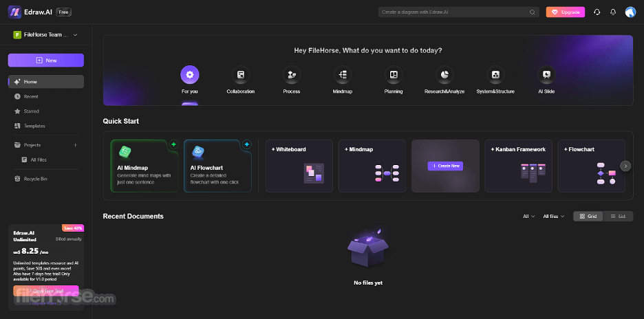The image size is (644, 319).
Task: Click the Recycle Bin icon
Action: click(x=17, y=179)
